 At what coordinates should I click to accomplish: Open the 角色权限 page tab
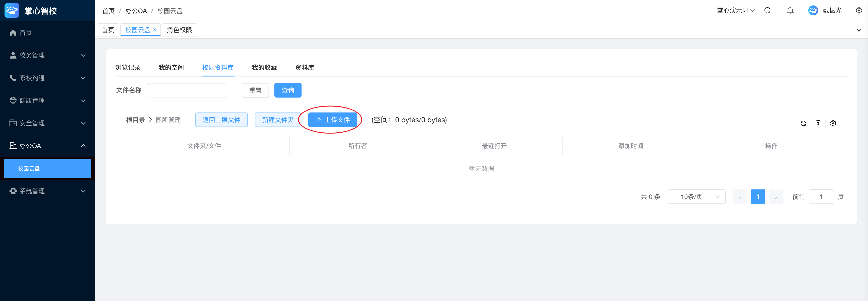(x=179, y=30)
